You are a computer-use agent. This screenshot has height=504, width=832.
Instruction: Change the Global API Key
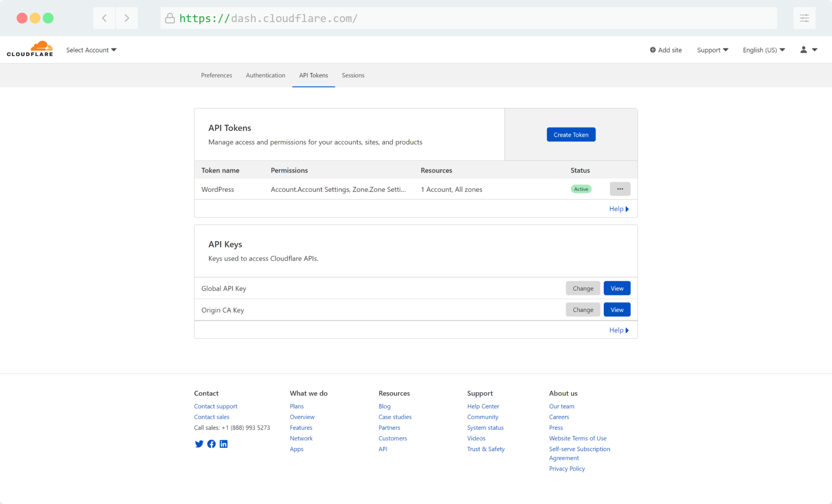[x=583, y=288]
